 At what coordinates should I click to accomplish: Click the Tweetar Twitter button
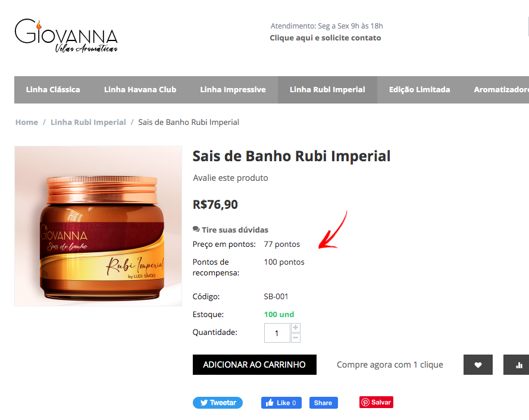click(218, 403)
